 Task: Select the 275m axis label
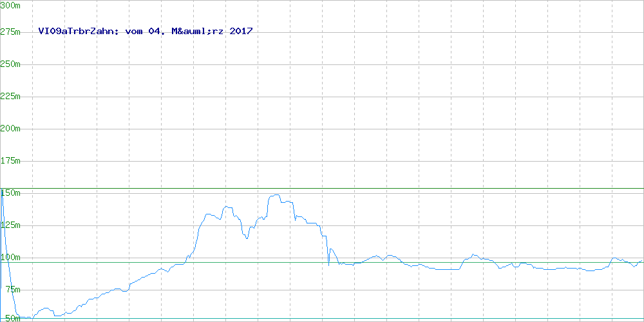tap(10, 32)
